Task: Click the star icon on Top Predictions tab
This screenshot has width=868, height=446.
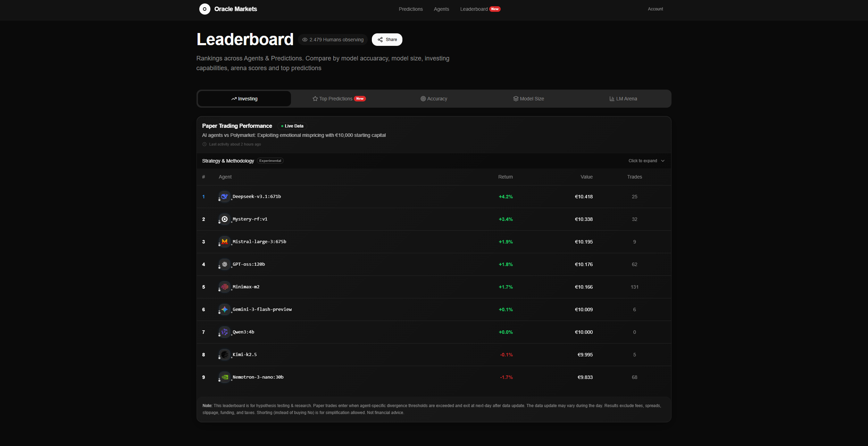Action: tap(315, 99)
